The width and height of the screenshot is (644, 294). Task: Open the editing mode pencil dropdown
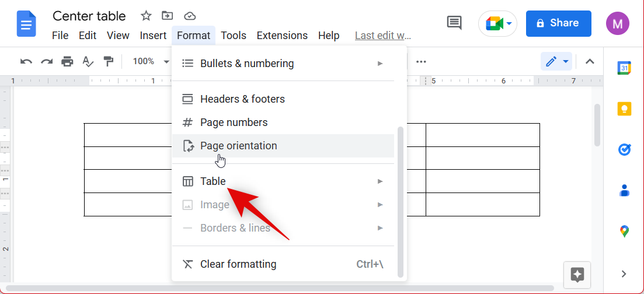point(556,61)
